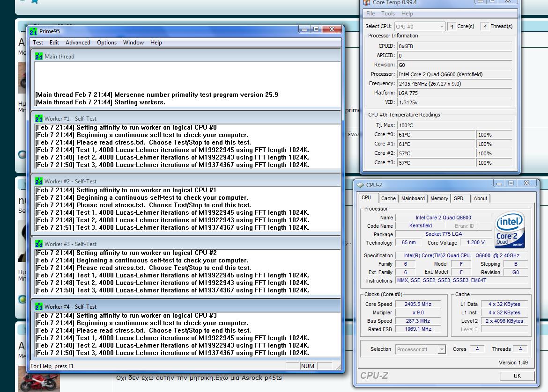Click the Worker #4 title bar

(x=185, y=306)
